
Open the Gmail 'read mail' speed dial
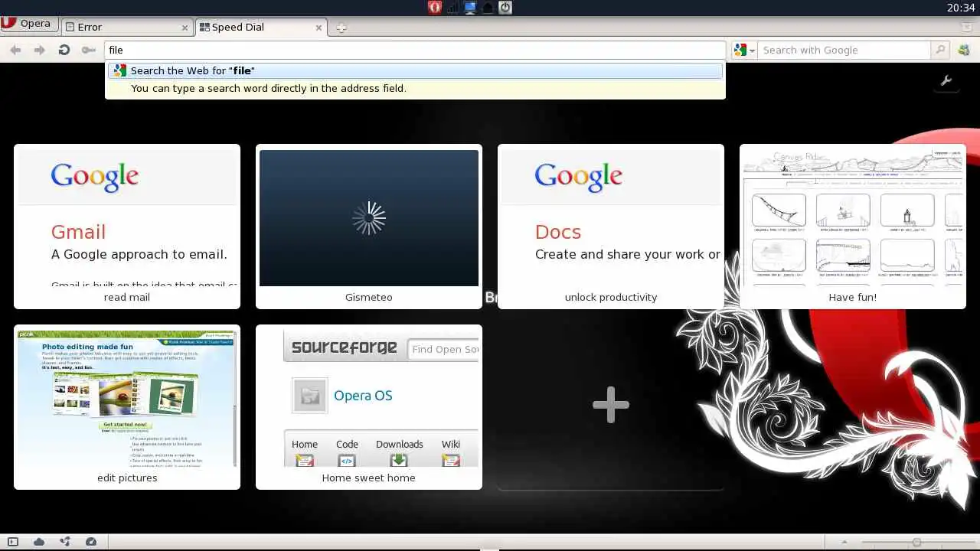point(127,227)
